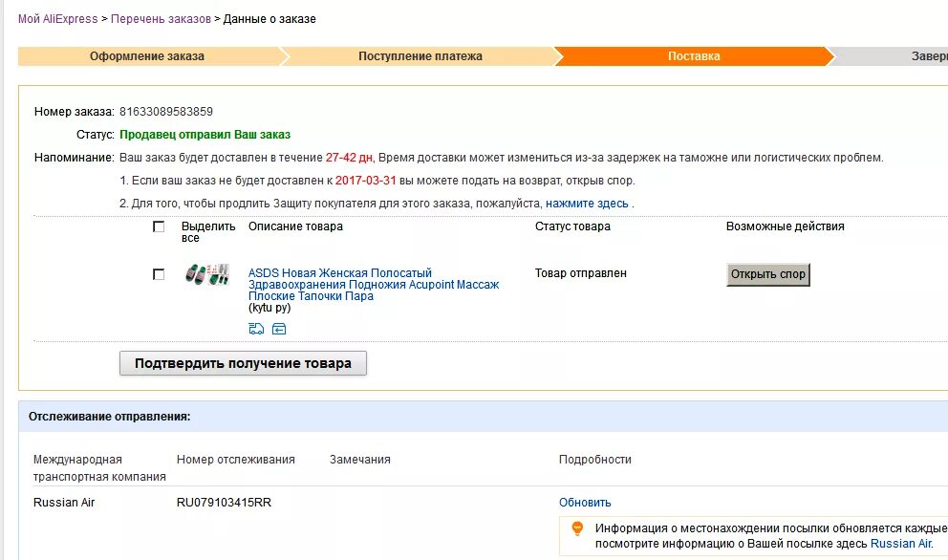948x560 pixels.
Task: Click the orange lightbulb tip icon
Action: click(577, 528)
